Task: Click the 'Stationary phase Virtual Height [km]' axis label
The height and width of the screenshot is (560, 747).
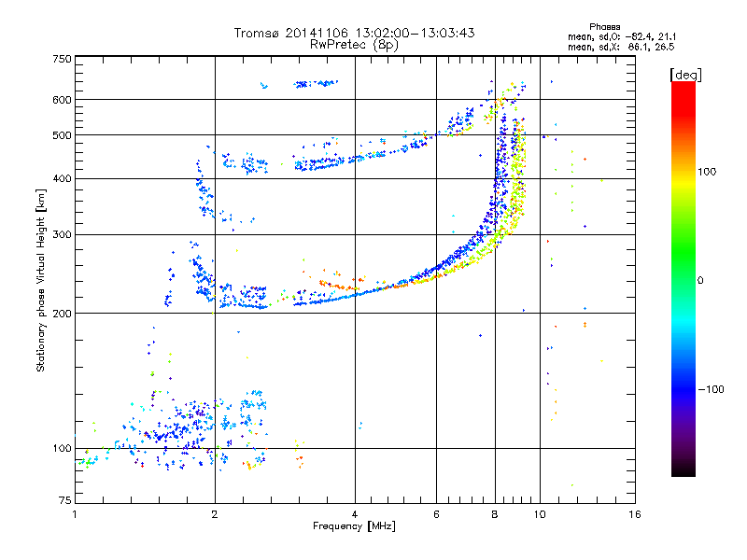Action: [40, 281]
